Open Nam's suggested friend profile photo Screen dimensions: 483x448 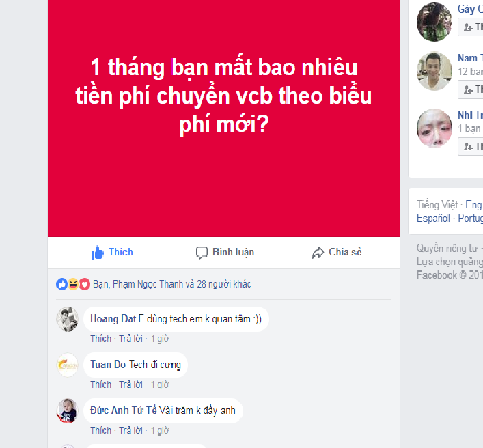(x=434, y=72)
